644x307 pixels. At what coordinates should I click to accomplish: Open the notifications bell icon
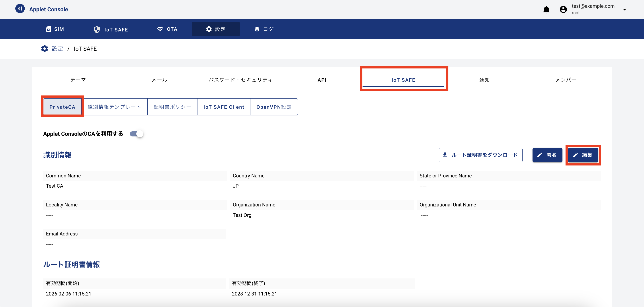point(546,10)
